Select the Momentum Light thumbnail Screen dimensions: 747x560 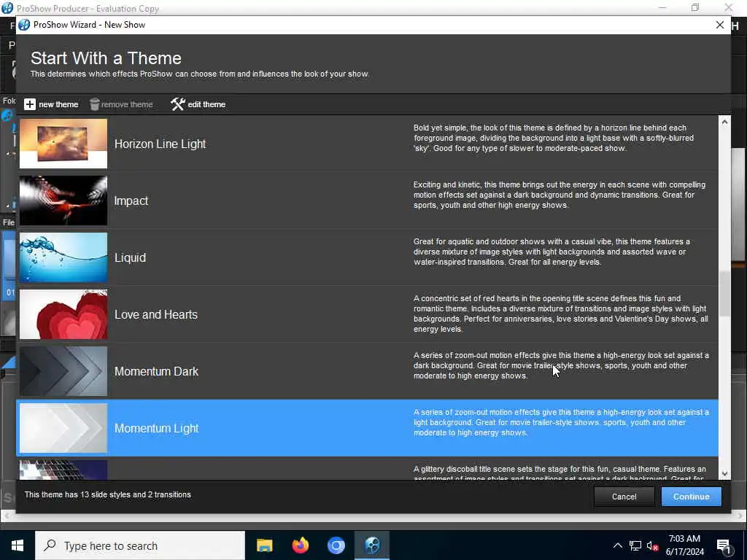63,428
